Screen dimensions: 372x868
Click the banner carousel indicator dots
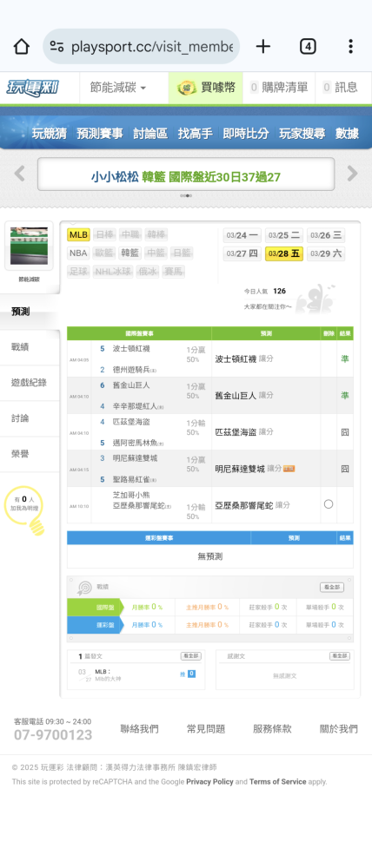click(186, 195)
